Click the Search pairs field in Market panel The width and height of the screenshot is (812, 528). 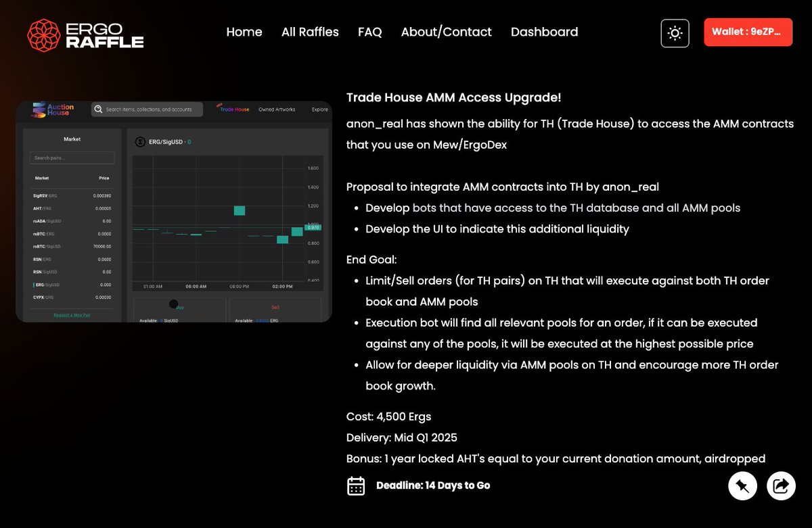(x=72, y=158)
